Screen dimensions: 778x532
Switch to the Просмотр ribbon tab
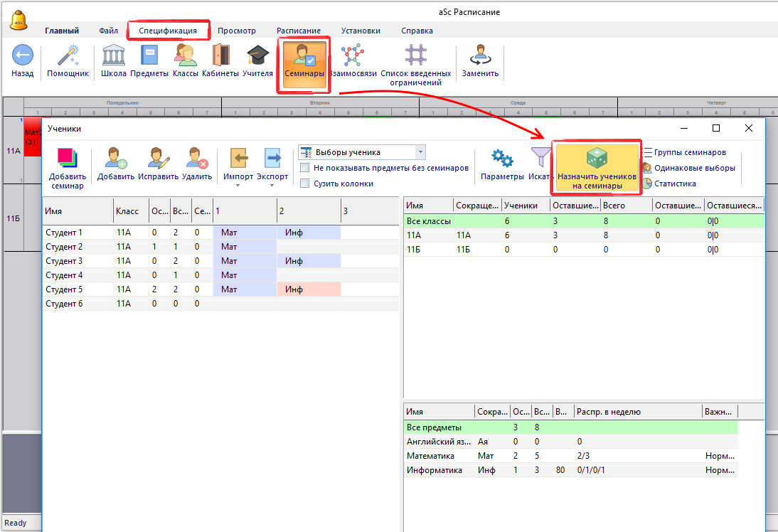click(x=236, y=31)
